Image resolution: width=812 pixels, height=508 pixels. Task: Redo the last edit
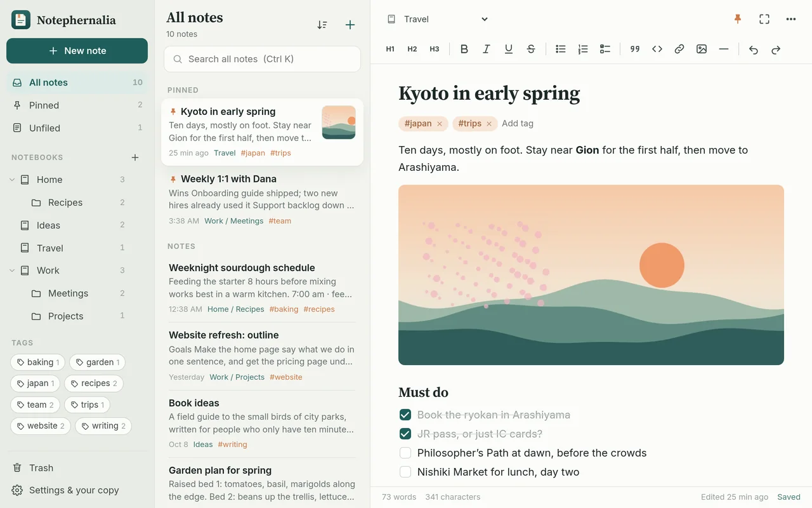click(776, 49)
